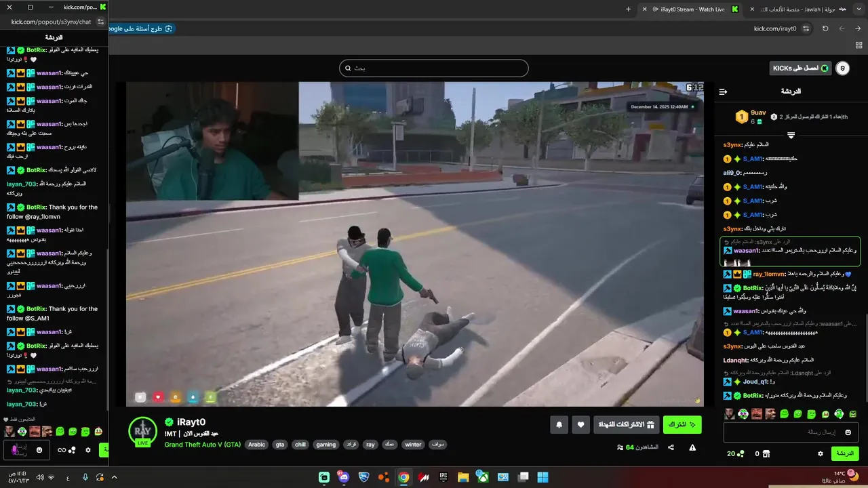This screenshot has width=868, height=488.
Task: Click the main chat message input field
Action: (791, 432)
